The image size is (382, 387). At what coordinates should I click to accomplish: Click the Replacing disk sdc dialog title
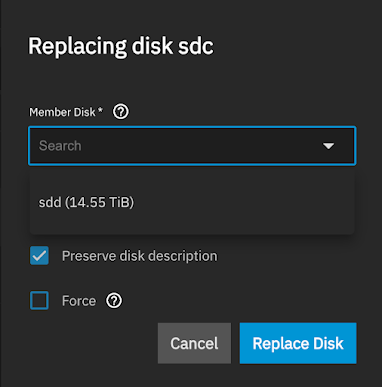click(x=121, y=46)
